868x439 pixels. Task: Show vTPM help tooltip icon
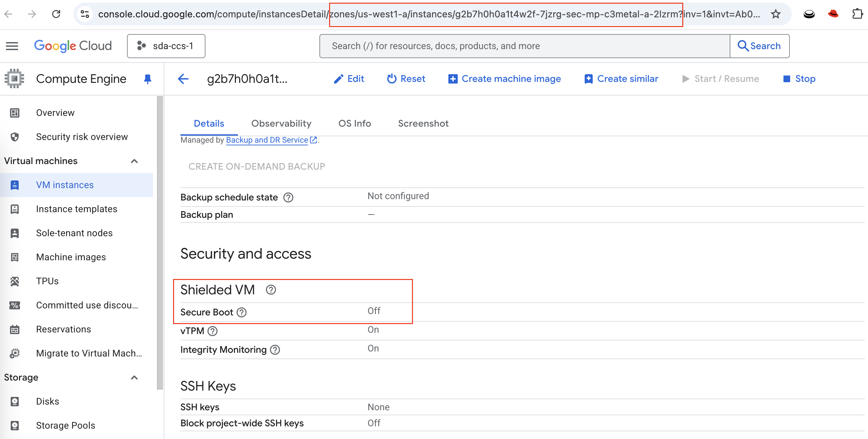[212, 331]
